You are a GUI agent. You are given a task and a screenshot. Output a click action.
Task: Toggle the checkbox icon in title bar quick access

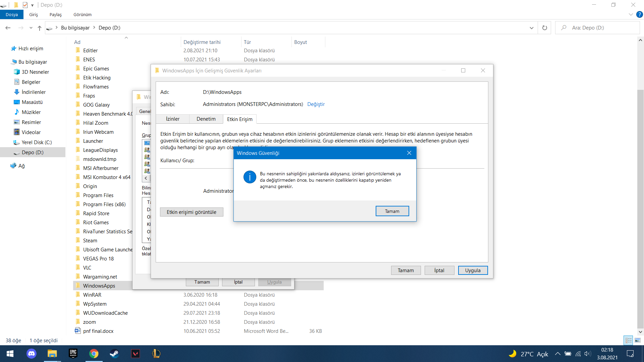25,5
